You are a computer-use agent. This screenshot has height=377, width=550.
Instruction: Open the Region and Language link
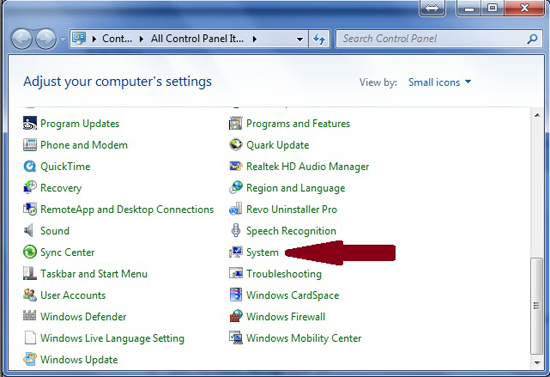pos(296,188)
